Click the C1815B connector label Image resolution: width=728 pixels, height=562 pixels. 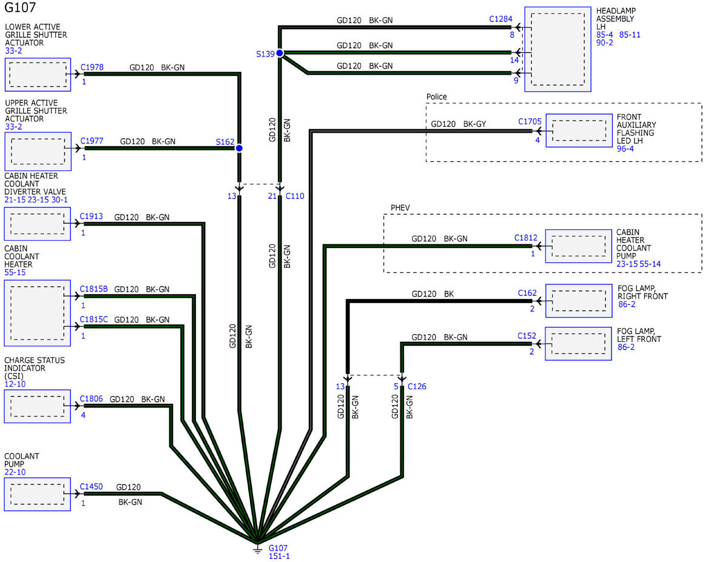pyautogui.click(x=94, y=289)
